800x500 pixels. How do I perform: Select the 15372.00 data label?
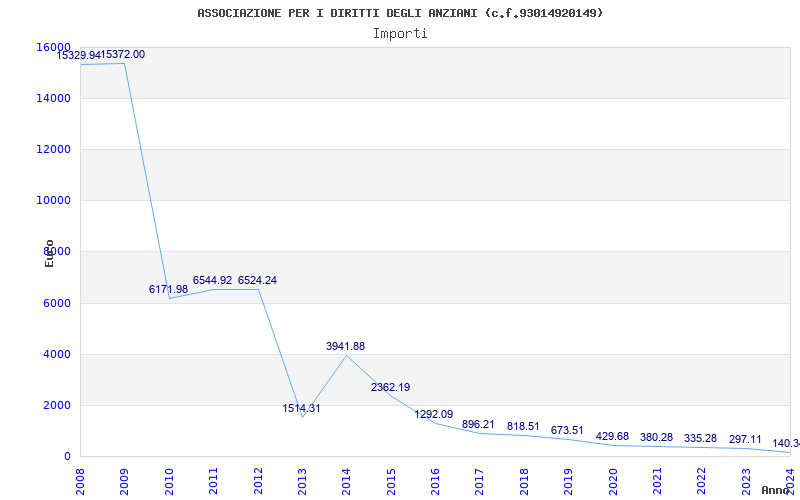click(122, 55)
